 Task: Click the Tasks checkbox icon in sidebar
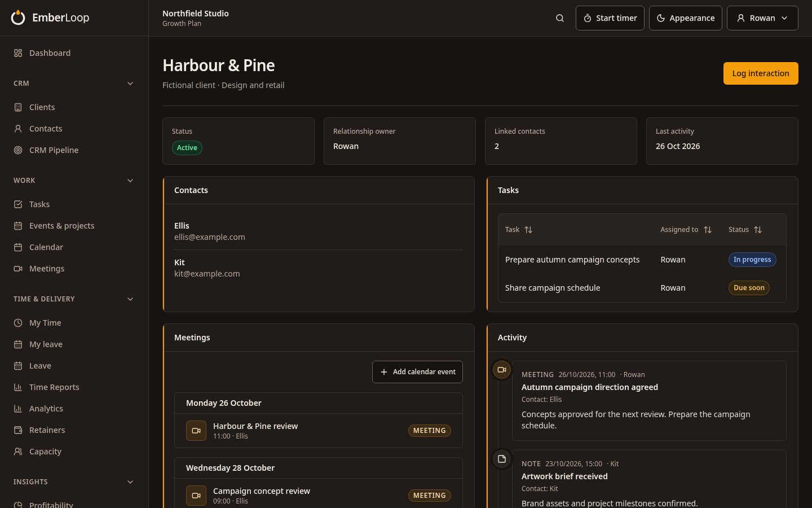pos(18,204)
